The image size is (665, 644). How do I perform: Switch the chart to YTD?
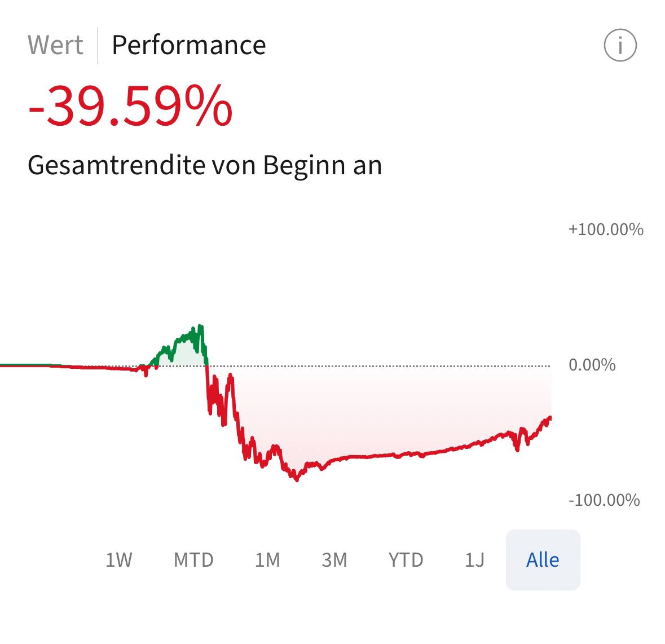[406, 560]
